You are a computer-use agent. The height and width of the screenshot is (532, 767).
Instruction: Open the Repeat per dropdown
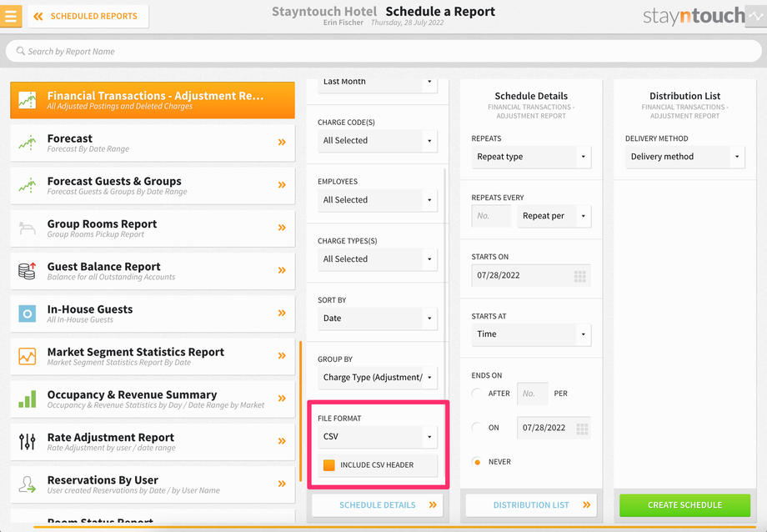554,216
